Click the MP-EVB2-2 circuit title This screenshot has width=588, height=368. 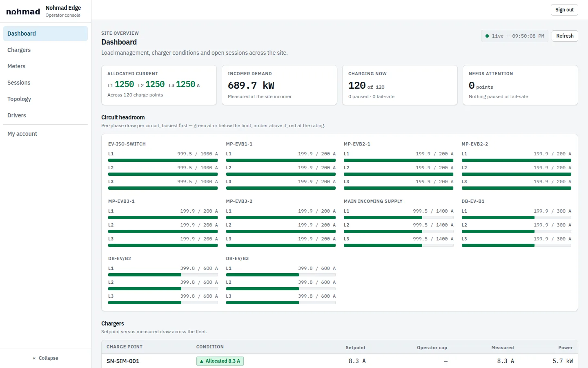point(475,144)
